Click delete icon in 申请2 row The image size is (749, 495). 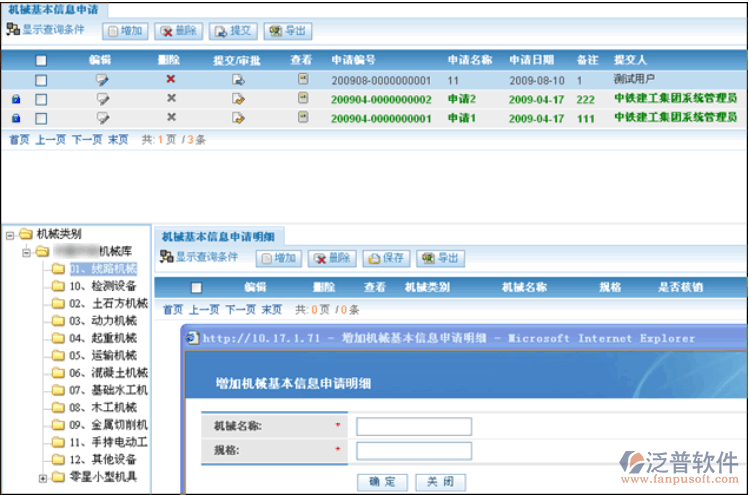point(171,99)
